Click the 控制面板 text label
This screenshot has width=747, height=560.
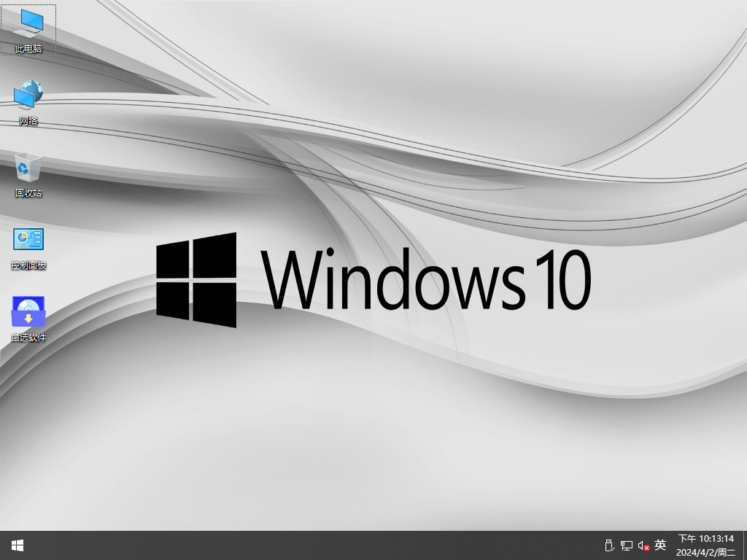[28, 265]
